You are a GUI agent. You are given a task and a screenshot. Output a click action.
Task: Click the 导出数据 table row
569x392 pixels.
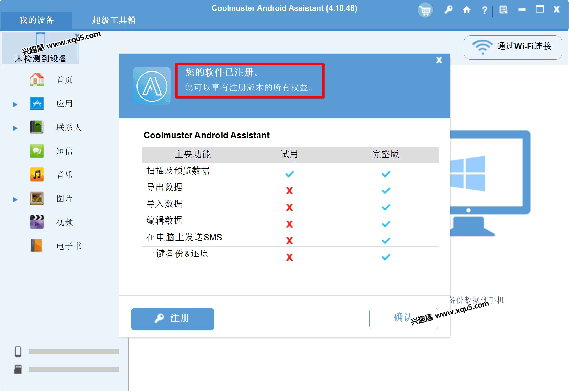coord(290,188)
